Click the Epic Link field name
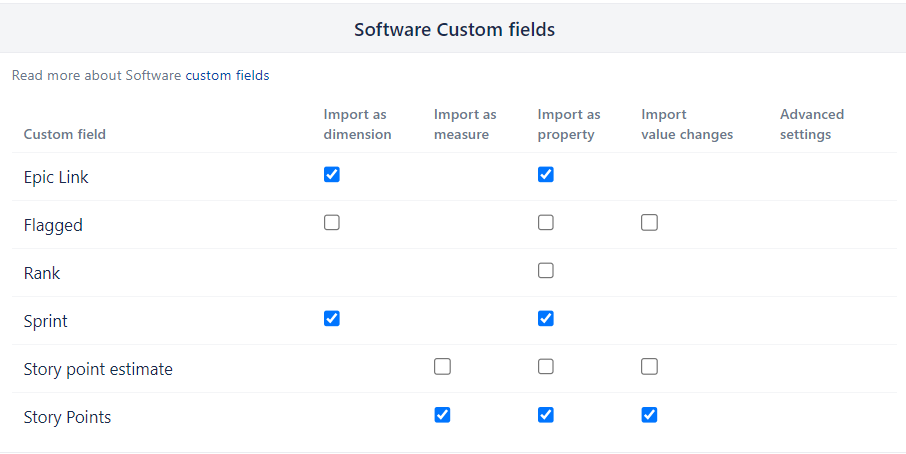The height and width of the screenshot is (454, 906). (x=56, y=177)
